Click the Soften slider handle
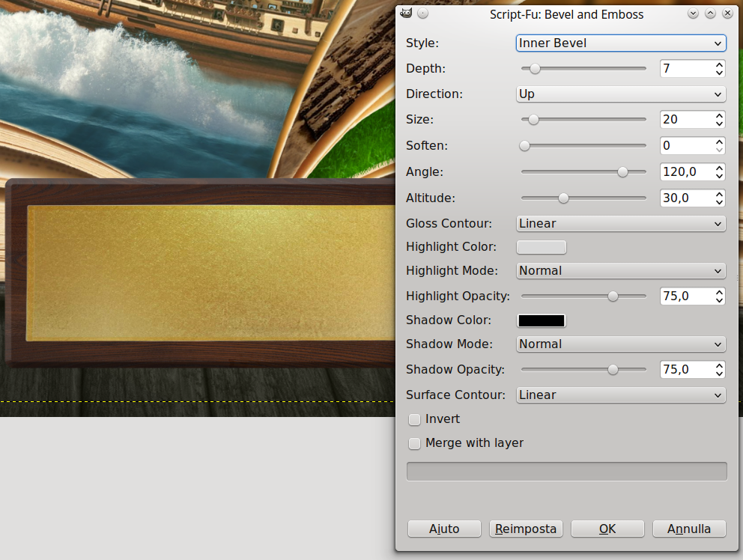The height and width of the screenshot is (560, 743). [524, 146]
